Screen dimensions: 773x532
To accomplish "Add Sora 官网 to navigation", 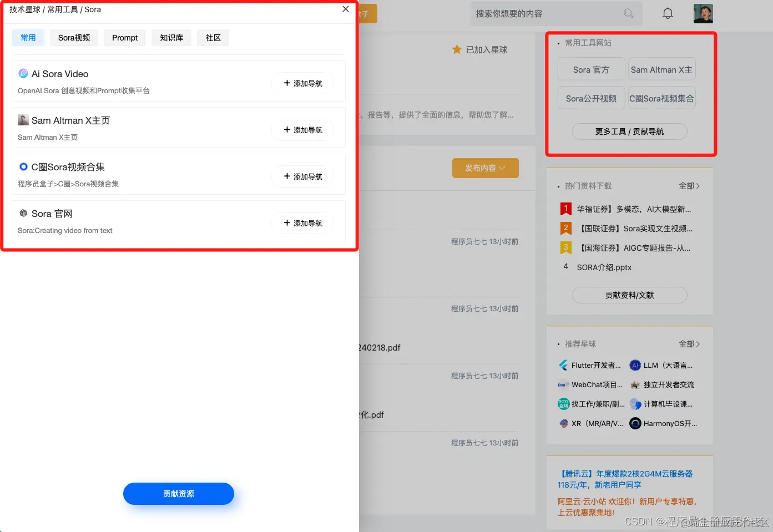I will [302, 223].
